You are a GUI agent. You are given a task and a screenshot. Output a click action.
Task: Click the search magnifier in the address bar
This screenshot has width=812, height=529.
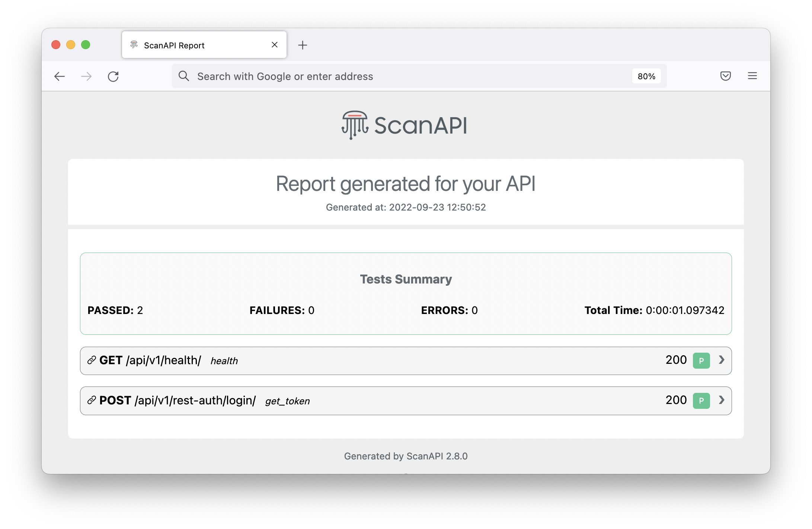point(184,76)
